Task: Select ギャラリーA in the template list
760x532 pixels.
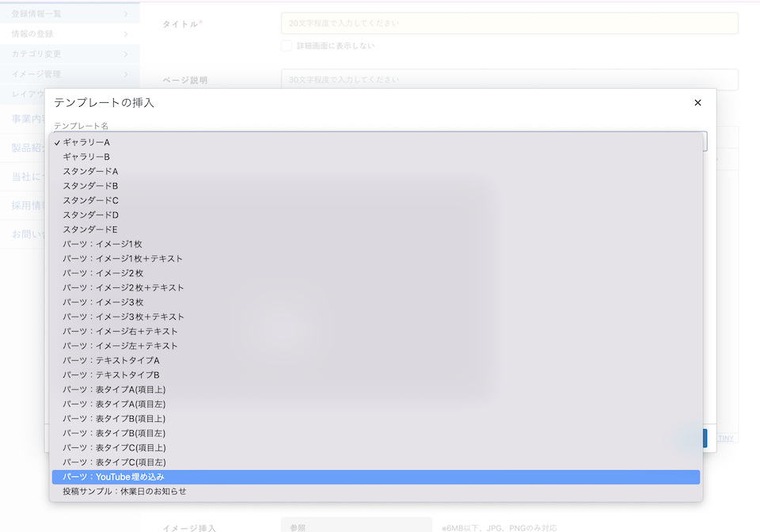Action: [87, 142]
